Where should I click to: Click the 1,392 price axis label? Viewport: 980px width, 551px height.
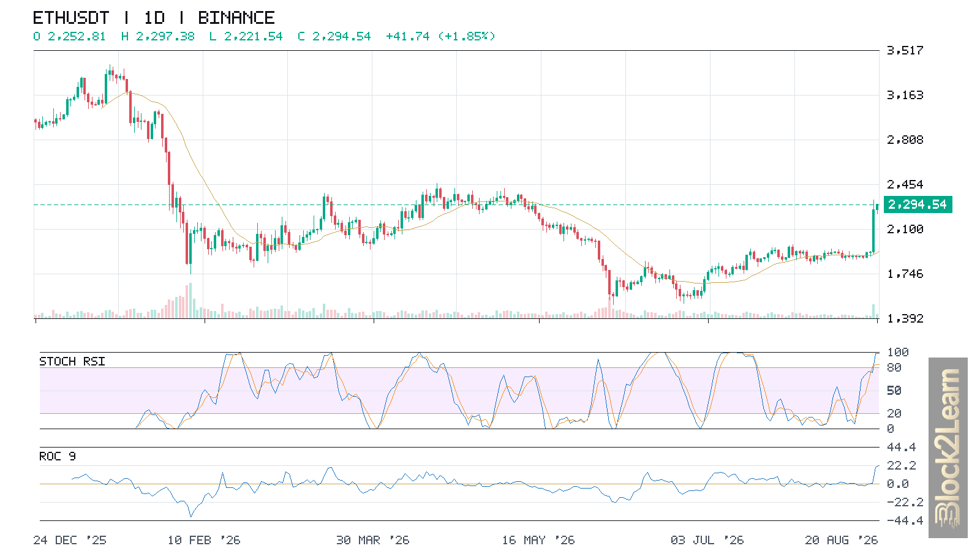[905, 318]
